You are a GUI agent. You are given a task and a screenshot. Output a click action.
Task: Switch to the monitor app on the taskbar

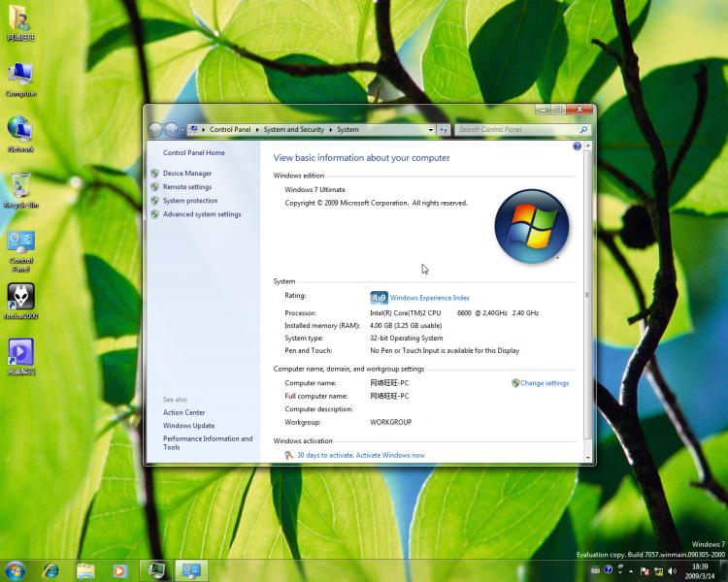[x=156, y=570]
